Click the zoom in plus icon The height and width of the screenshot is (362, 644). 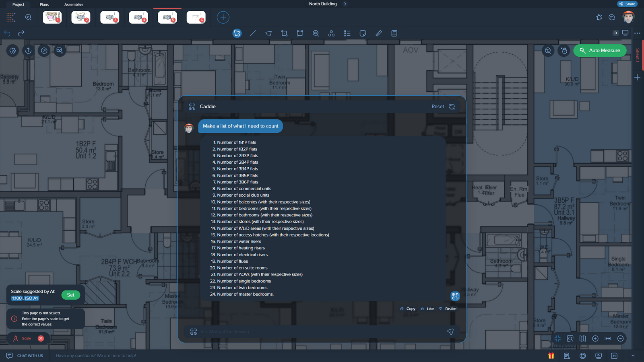595,338
